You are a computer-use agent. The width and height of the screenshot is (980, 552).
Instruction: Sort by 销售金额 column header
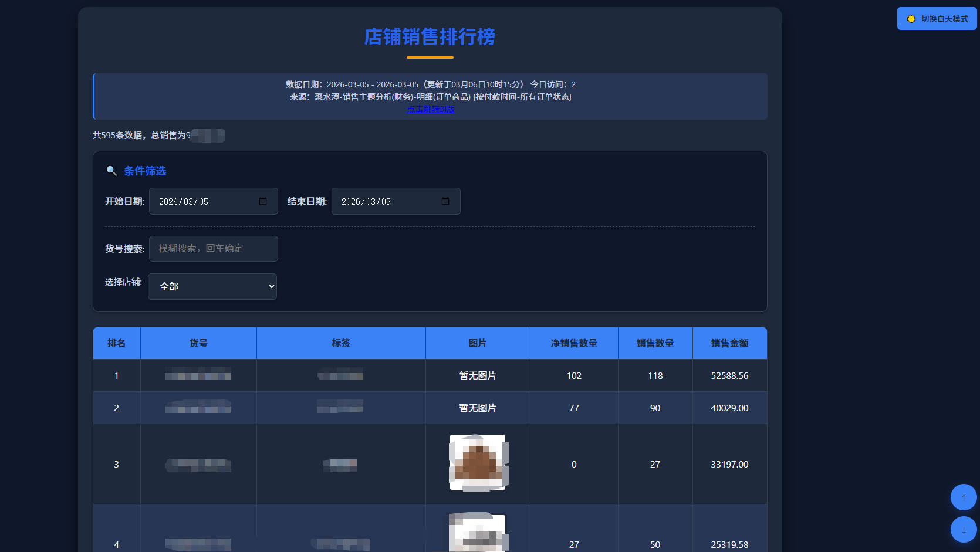coord(729,343)
